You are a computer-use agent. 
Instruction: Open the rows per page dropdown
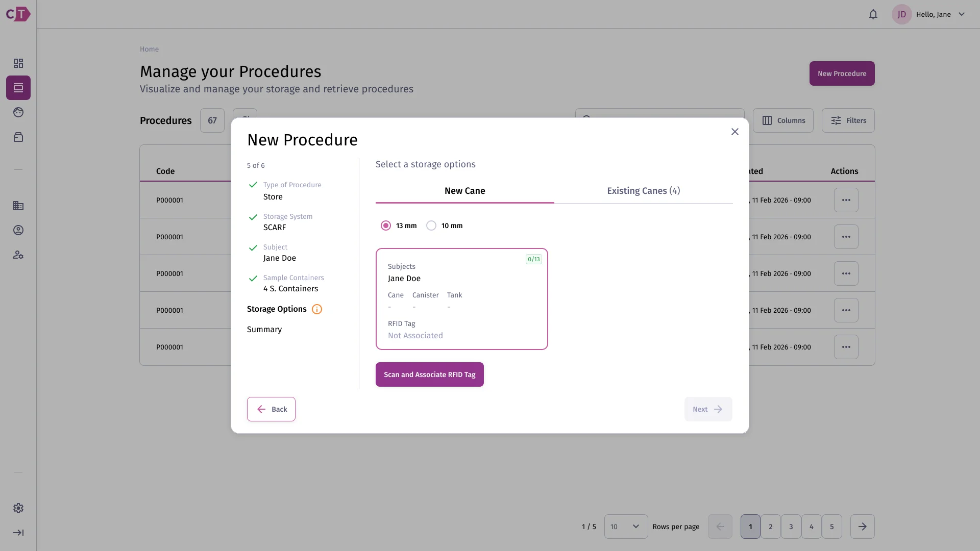click(x=626, y=527)
